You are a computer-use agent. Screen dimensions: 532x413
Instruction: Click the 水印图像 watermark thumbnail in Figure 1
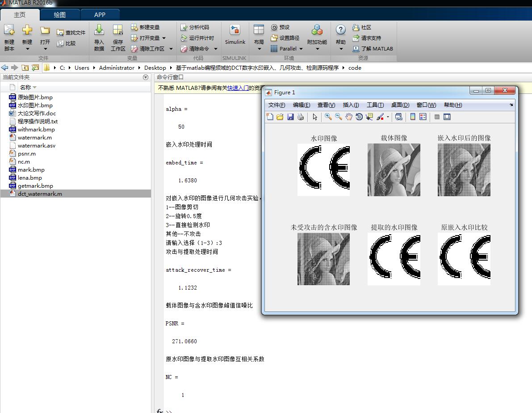click(x=323, y=170)
